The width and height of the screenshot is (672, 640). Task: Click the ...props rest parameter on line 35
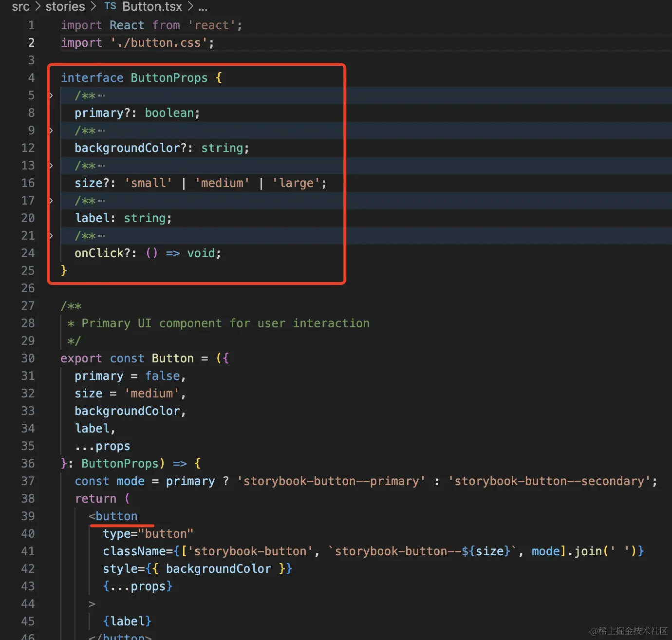102,446
